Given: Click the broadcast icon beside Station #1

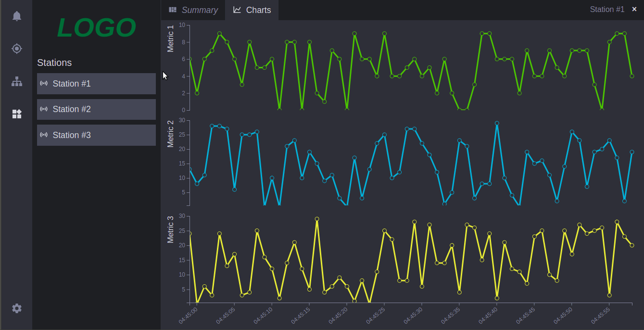Looking at the screenshot, I should (x=44, y=83).
